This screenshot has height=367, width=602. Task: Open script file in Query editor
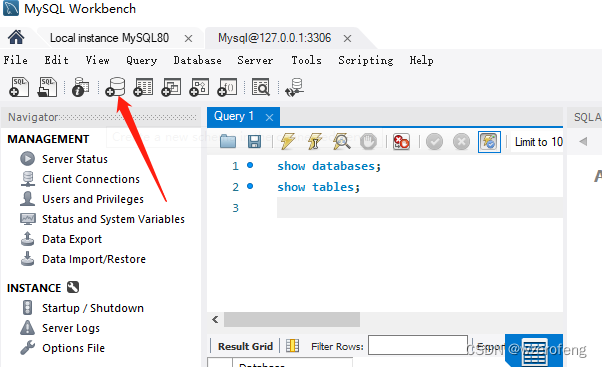[228, 142]
